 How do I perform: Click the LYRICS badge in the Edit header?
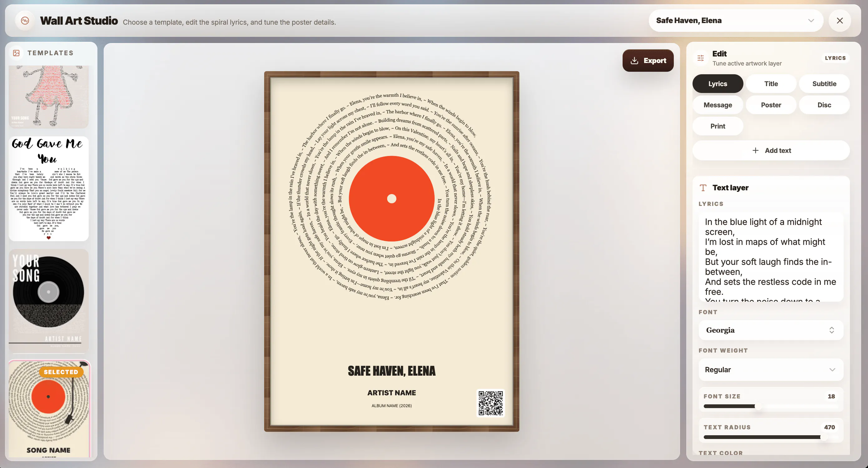click(835, 58)
